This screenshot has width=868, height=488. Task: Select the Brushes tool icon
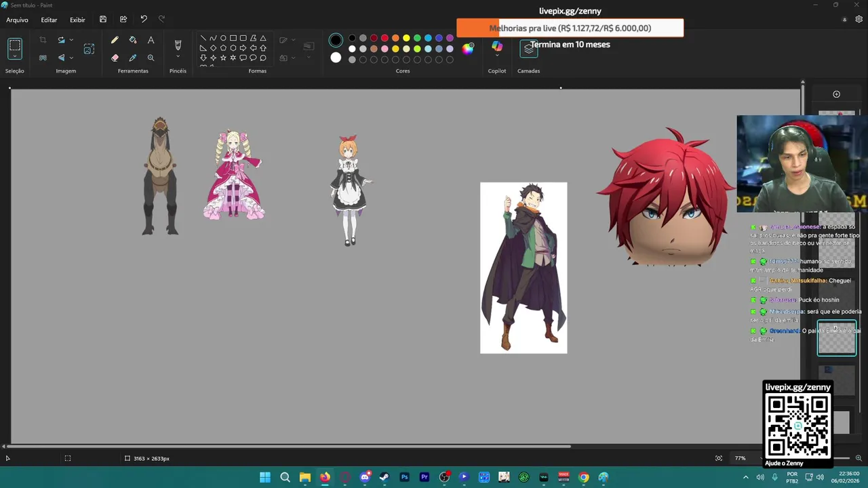coord(178,45)
